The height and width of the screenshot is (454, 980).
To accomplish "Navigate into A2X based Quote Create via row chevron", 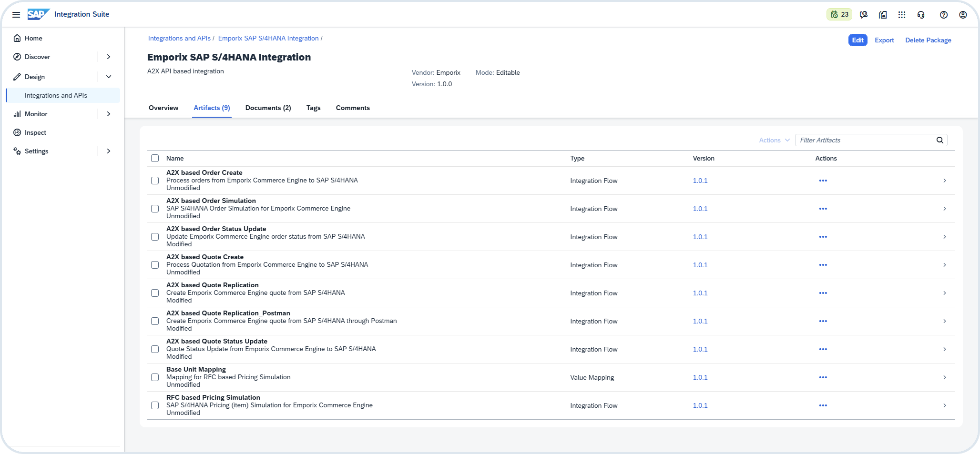I will pyautogui.click(x=945, y=265).
